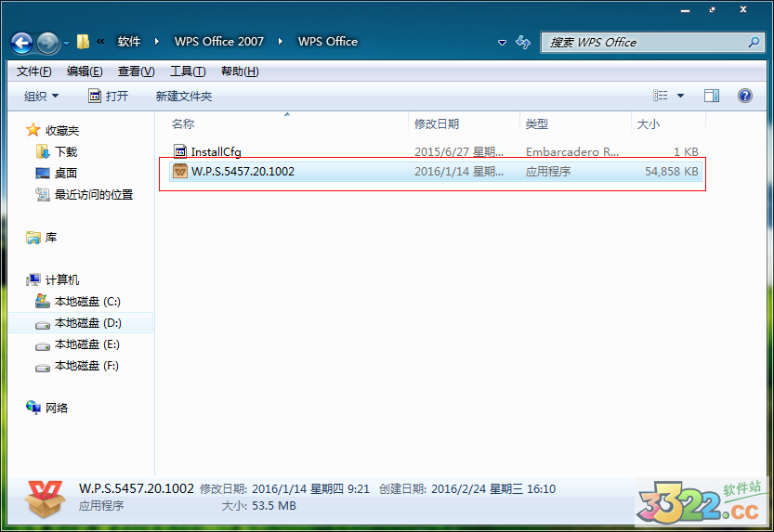The height and width of the screenshot is (532, 774).
Task: Click the Embarcadero R... type cell
Action: pyautogui.click(x=572, y=151)
